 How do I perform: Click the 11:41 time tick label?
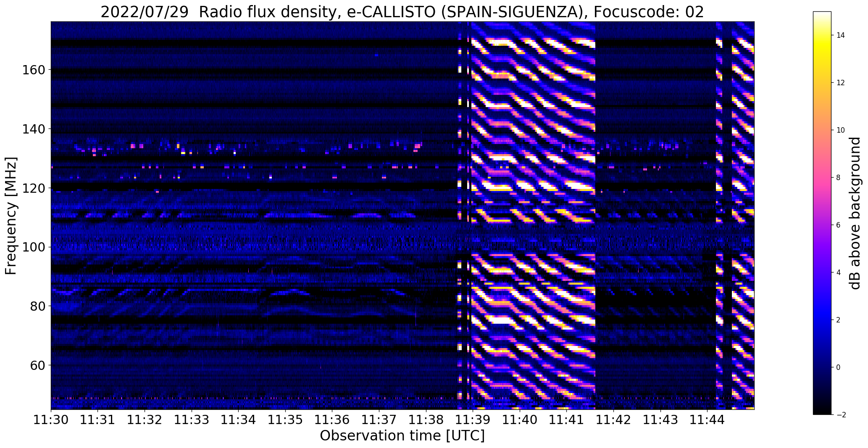pyautogui.click(x=567, y=420)
